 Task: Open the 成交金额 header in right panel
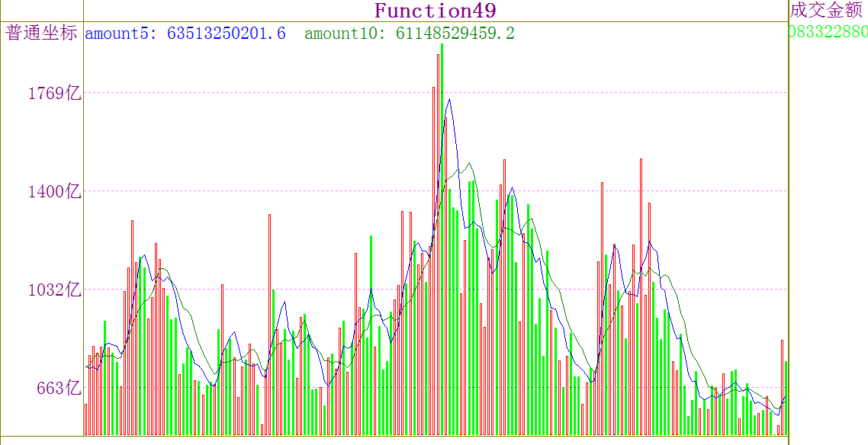click(827, 10)
